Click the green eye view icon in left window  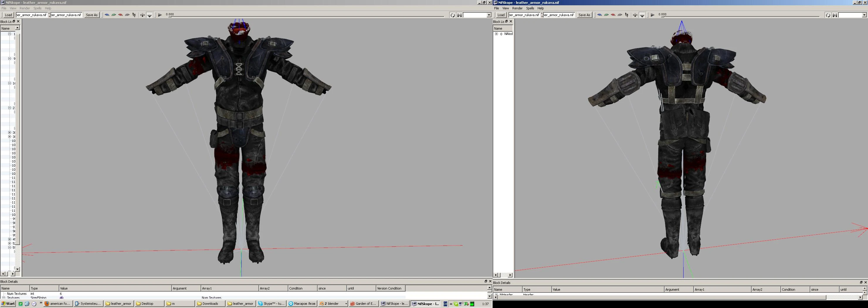[x=113, y=15]
